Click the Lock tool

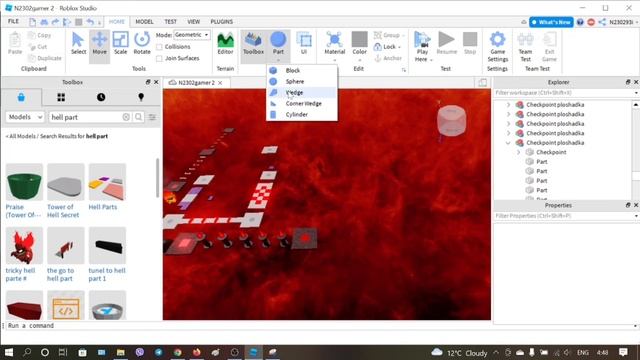(387, 47)
